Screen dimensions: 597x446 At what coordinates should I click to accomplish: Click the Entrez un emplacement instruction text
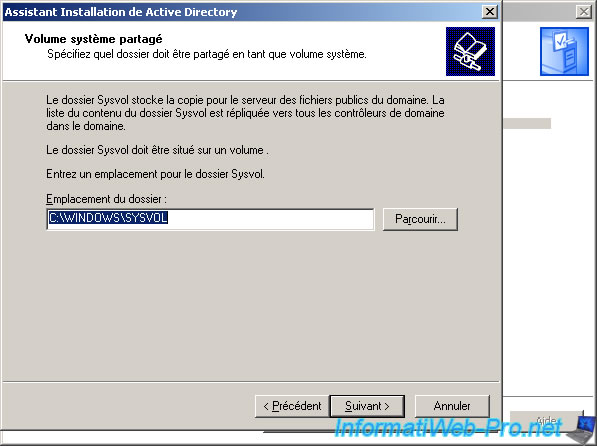(x=155, y=174)
